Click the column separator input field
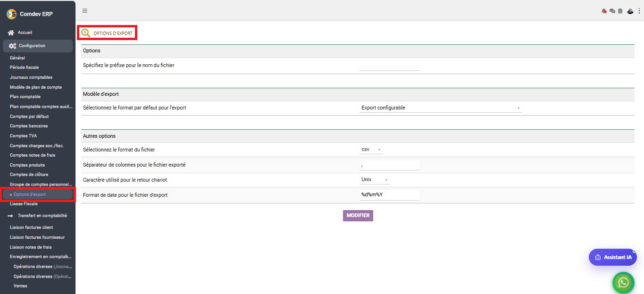Viewport: 644px width, 294px height. (389, 165)
